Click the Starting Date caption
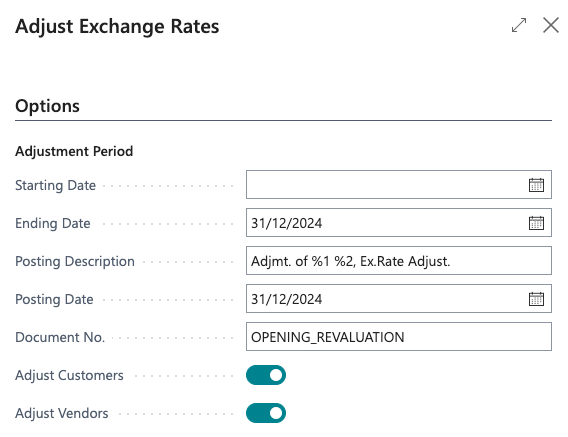The height and width of the screenshot is (437, 568). (55, 185)
